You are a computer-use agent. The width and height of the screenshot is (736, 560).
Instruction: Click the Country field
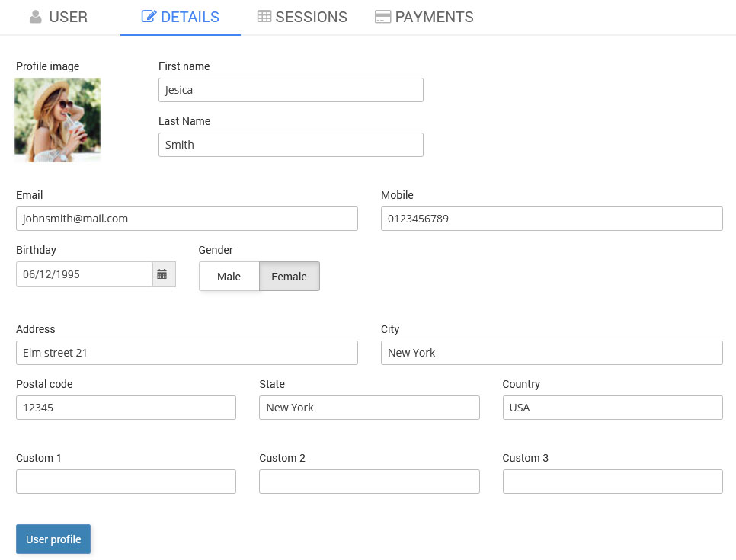click(613, 408)
